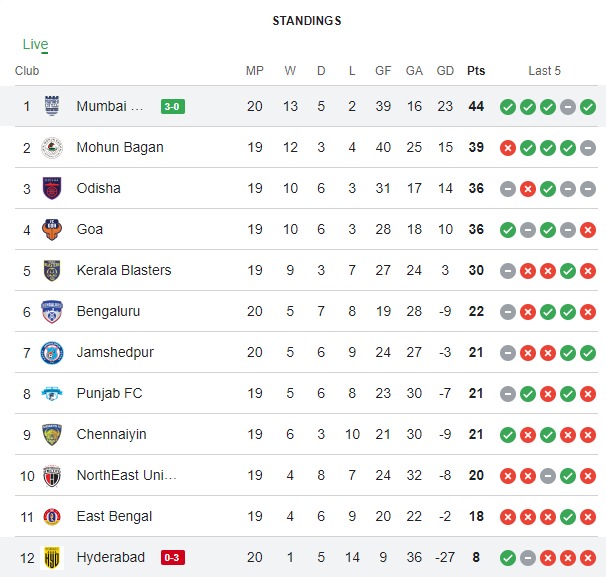Image resolution: width=606 pixels, height=586 pixels.
Task: Click Odisha's first grey draw indicator
Action: [x=507, y=188]
